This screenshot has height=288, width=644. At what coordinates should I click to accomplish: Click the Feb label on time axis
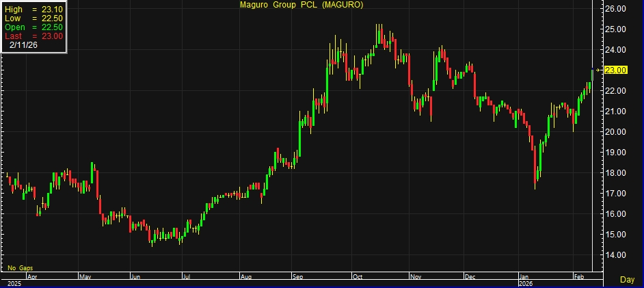tap(578, 277)
